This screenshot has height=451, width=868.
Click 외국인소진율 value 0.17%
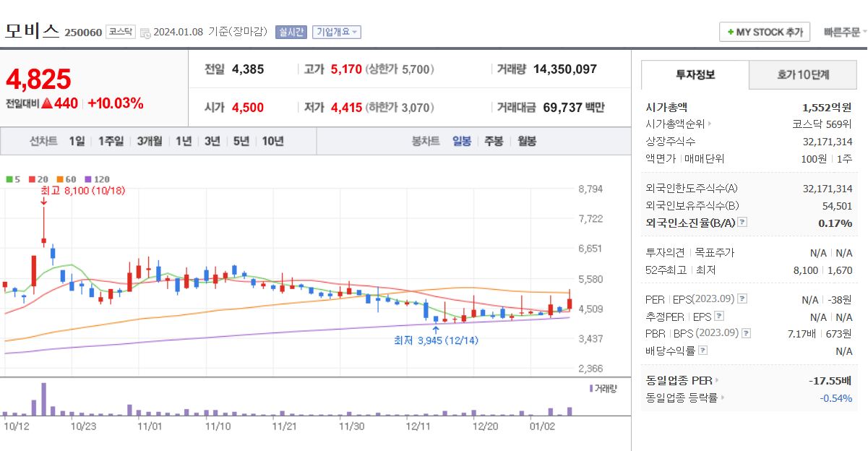835,223
